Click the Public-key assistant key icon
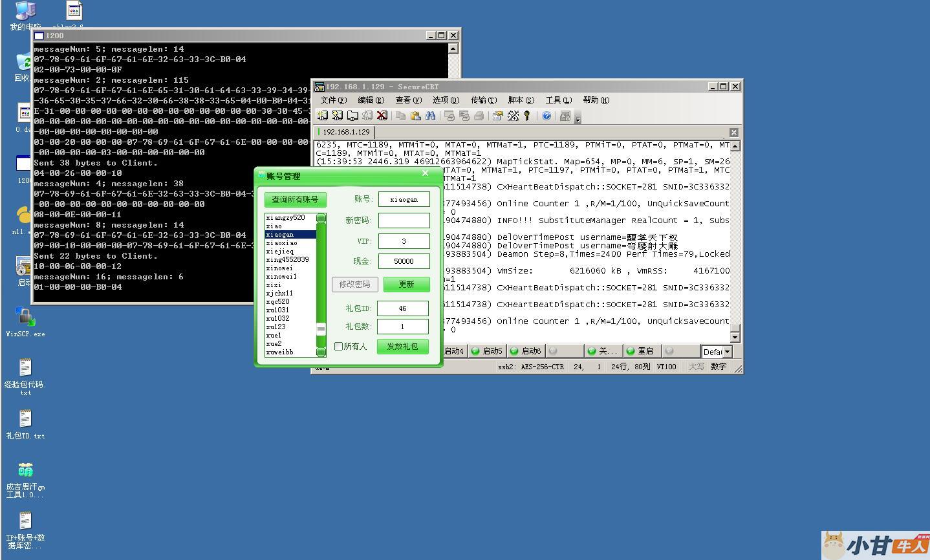930x560 pixels. pos(528,116)
